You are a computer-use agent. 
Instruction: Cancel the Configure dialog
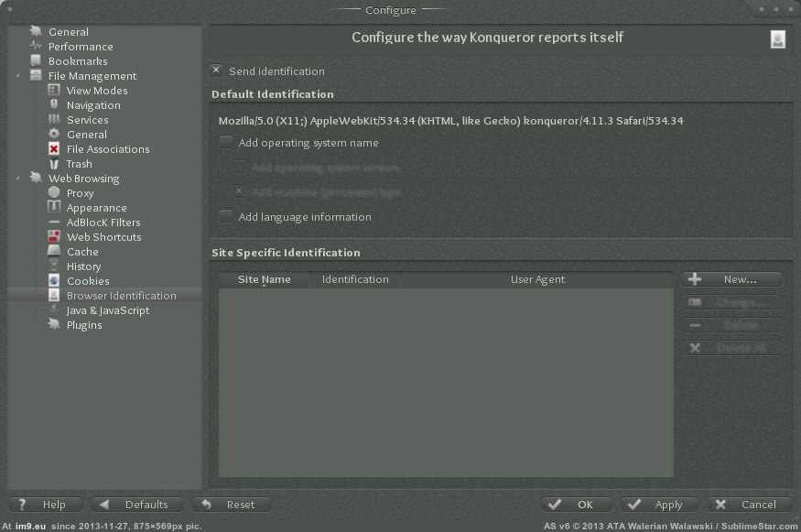(x=750, y=505)
